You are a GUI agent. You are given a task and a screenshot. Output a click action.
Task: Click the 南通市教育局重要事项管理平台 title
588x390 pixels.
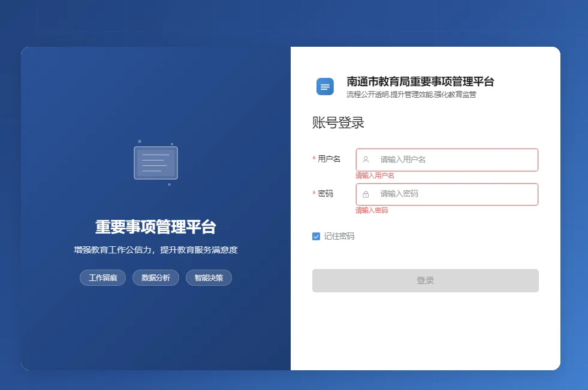420,82
